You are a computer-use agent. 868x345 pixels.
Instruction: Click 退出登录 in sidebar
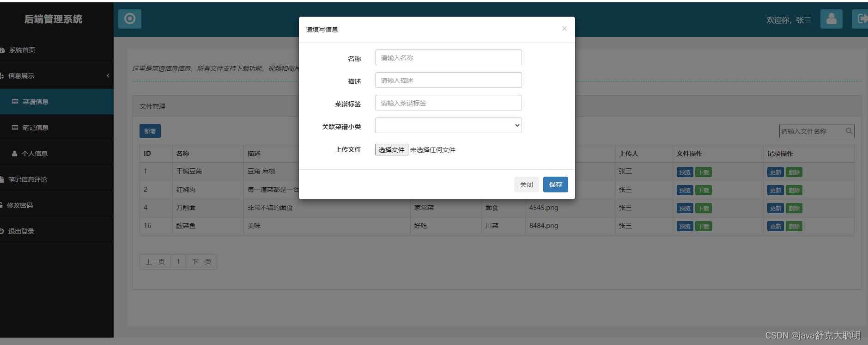pos(57,231)
